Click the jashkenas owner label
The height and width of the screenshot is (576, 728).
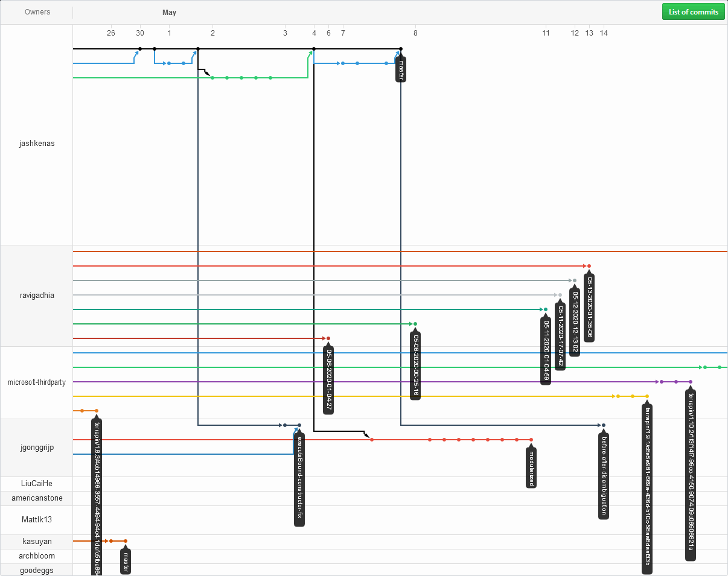(37, 144)
